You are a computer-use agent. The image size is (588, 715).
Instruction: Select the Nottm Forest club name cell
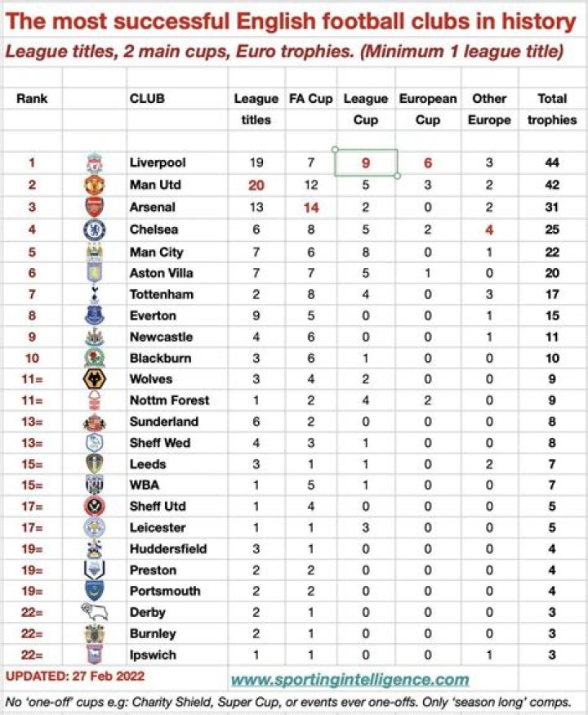[169, 400]
